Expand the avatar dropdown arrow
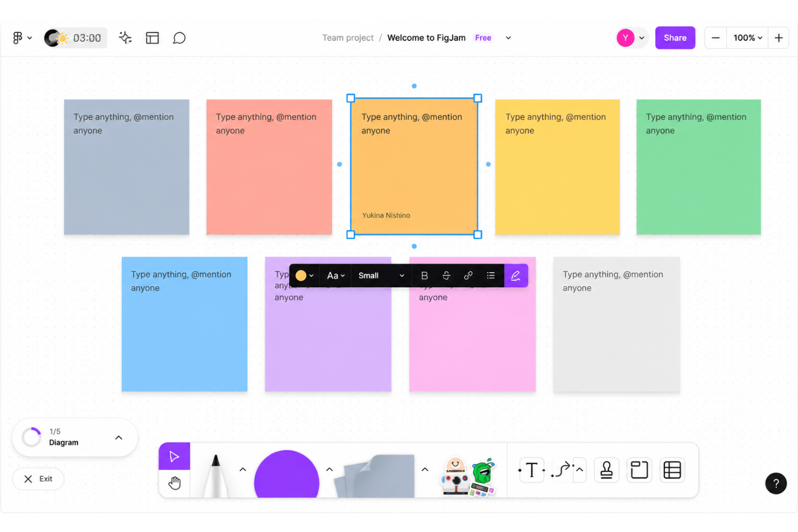798x532 pixels. (642, 38)
